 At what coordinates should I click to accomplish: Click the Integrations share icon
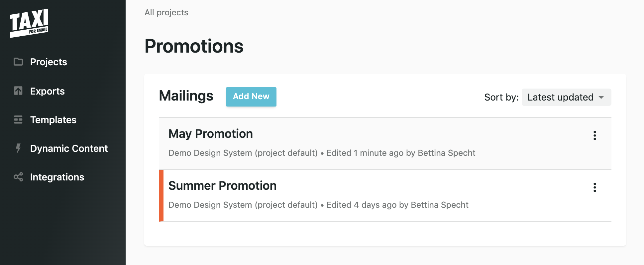click(18, 177)
